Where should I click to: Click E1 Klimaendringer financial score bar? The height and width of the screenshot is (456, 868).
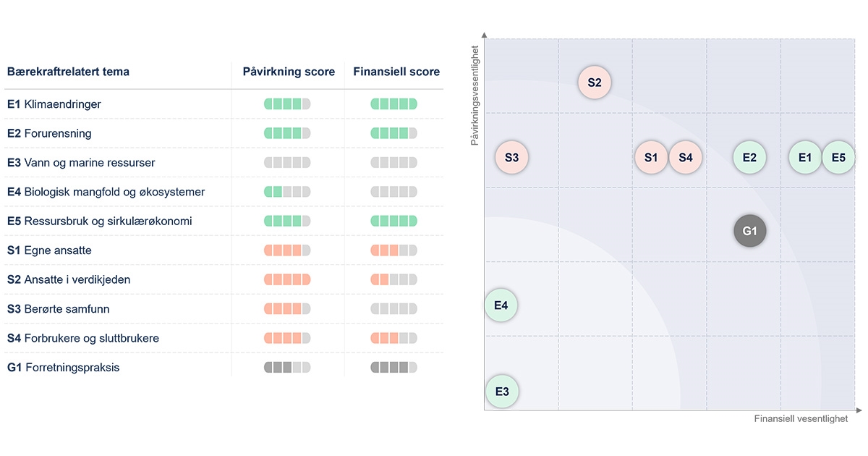point(394,104)
